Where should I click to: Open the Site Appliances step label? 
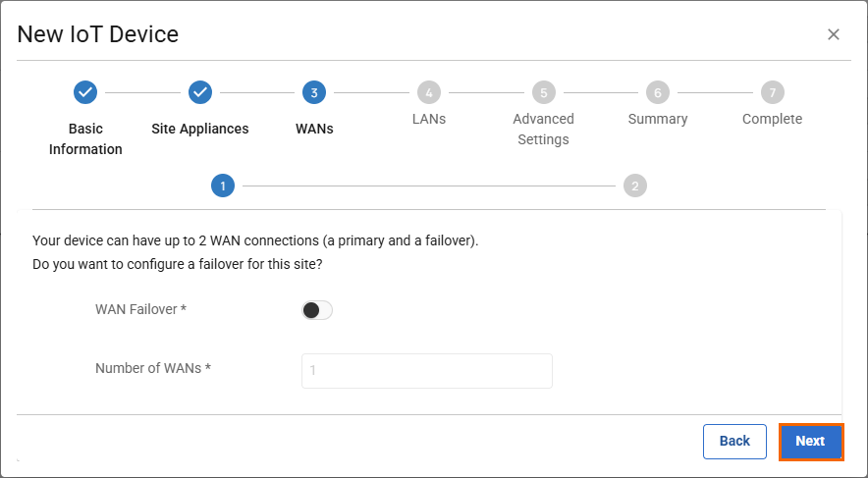[200, 129]
